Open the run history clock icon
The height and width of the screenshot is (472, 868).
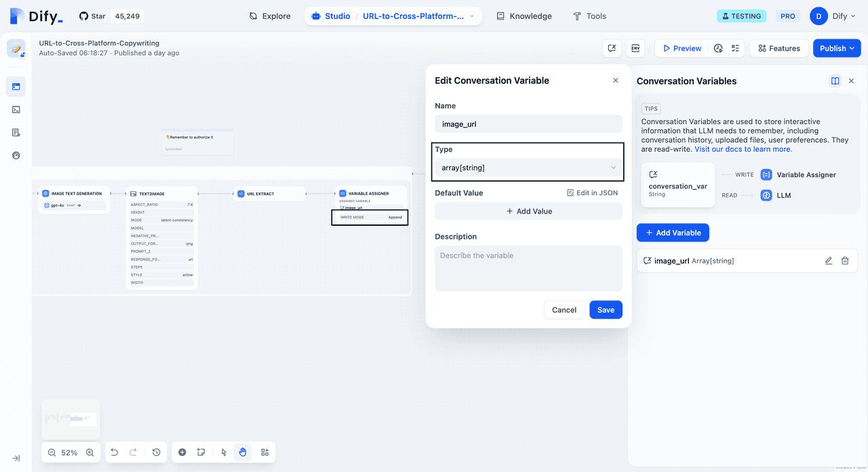(718, 48)
